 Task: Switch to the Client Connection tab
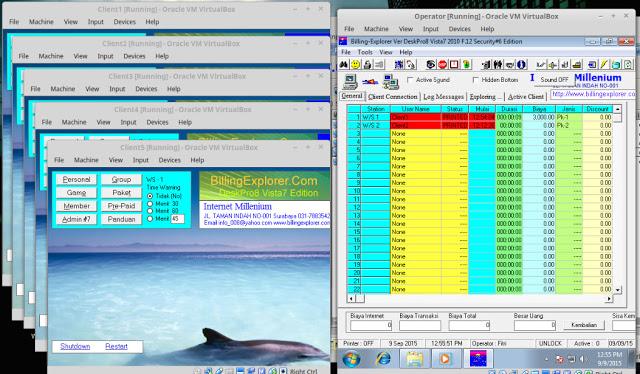coord(392,97)
